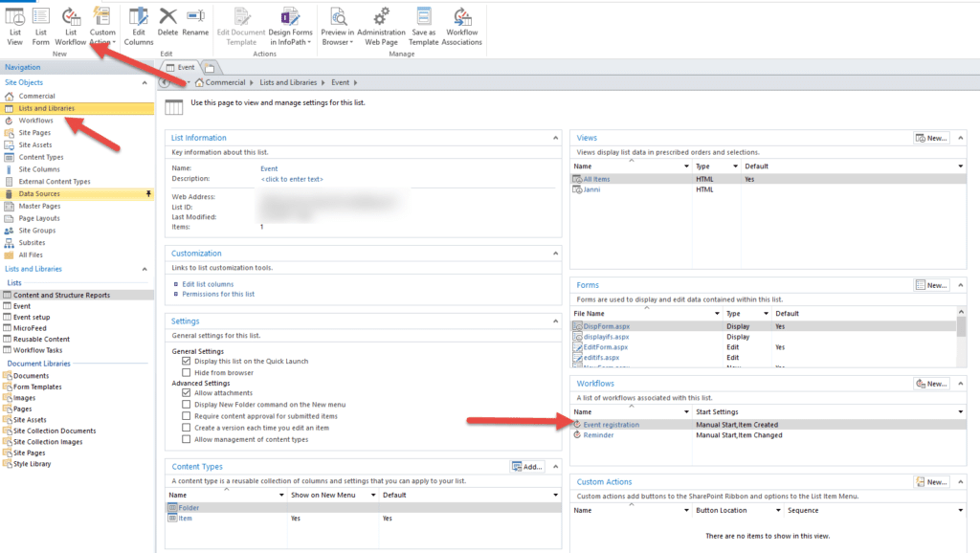Switch to the Event tab
This screenshot has width=980, height=553.
click(180, 68)
